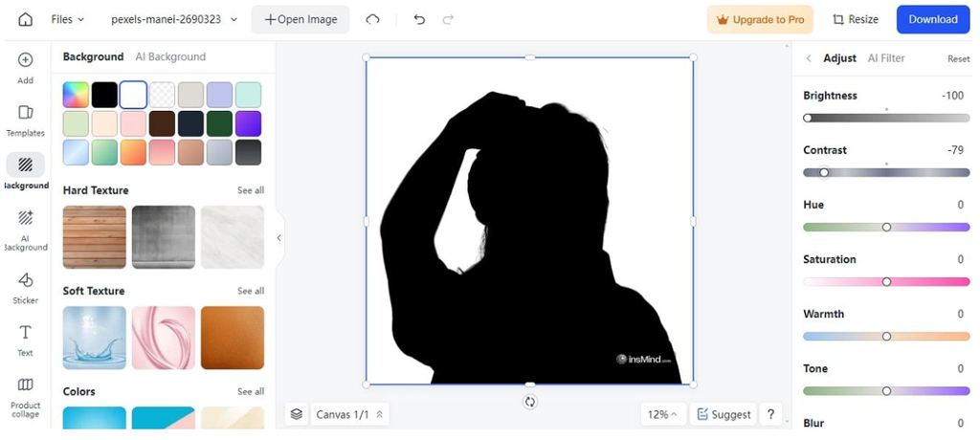Viewport: 980px width, 440px height.
Task: Click the Resize button
Action: pos(856,19)
